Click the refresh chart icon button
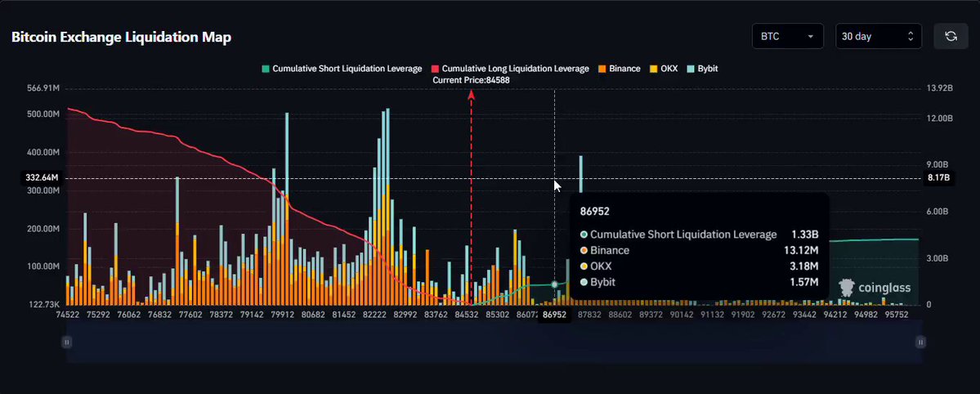 (x=951, y=36)
